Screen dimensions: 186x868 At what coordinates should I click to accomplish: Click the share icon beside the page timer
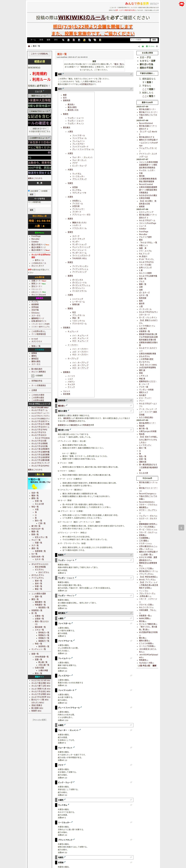[139, 46]
